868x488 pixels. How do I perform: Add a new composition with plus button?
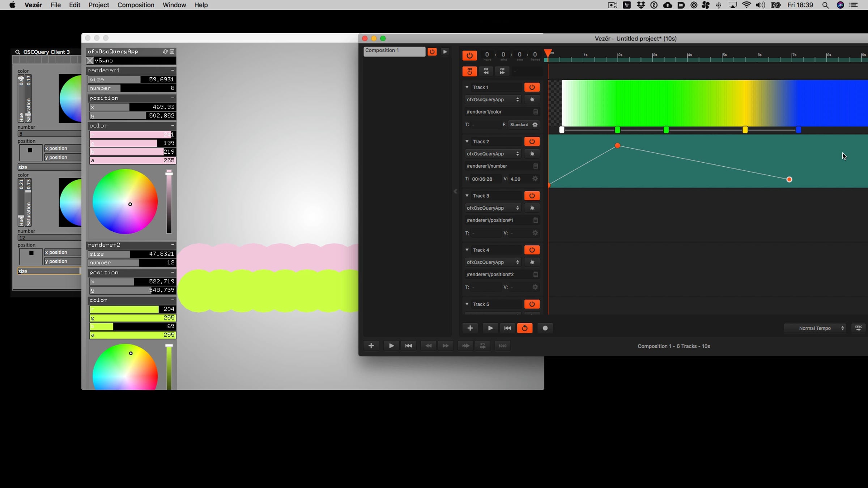[x=371, y=346]
